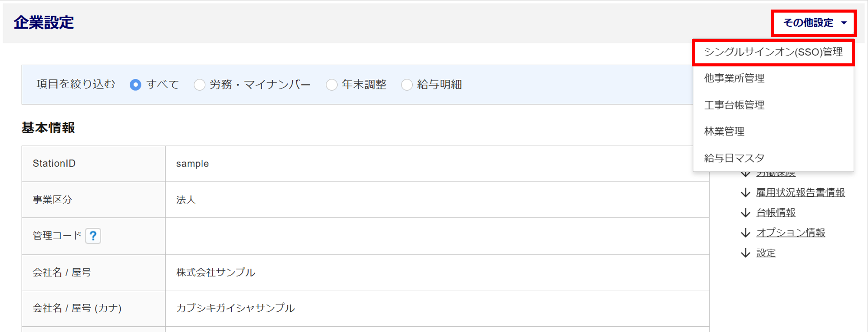Navigate to 設定 anchor link
868x332 pixels.
click(766, 253)
